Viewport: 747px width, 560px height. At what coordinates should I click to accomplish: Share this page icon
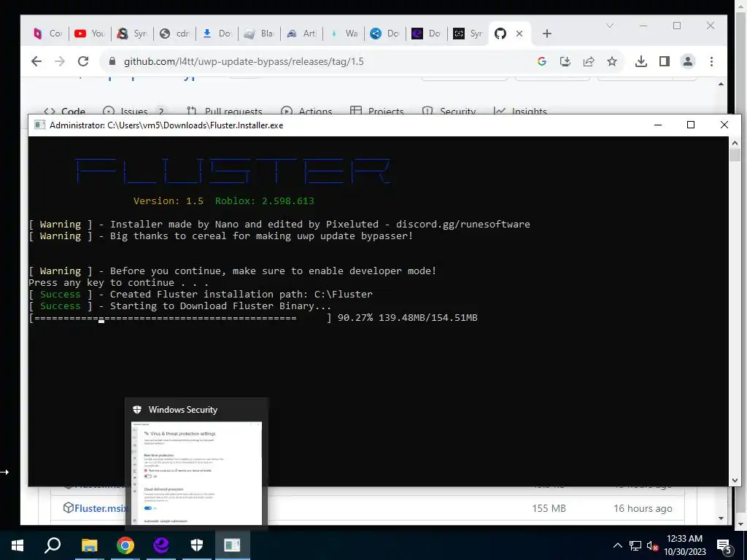(x=589, y=61)
